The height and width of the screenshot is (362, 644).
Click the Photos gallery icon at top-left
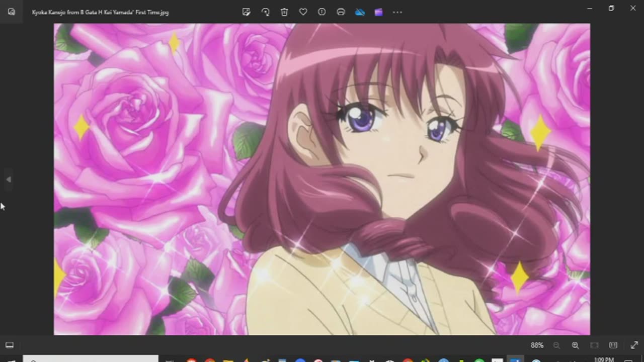(11, 12)
